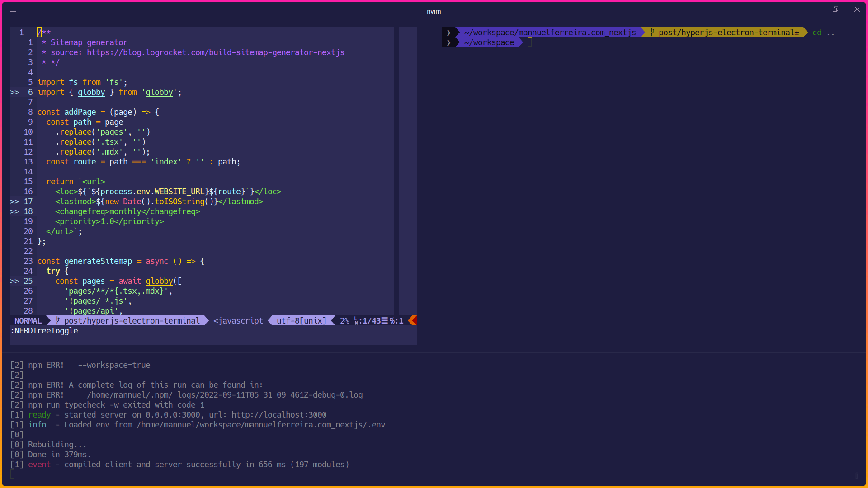
Task: Click the prompt chevron on the ~/workspace line
Action: tap(448, 42)
